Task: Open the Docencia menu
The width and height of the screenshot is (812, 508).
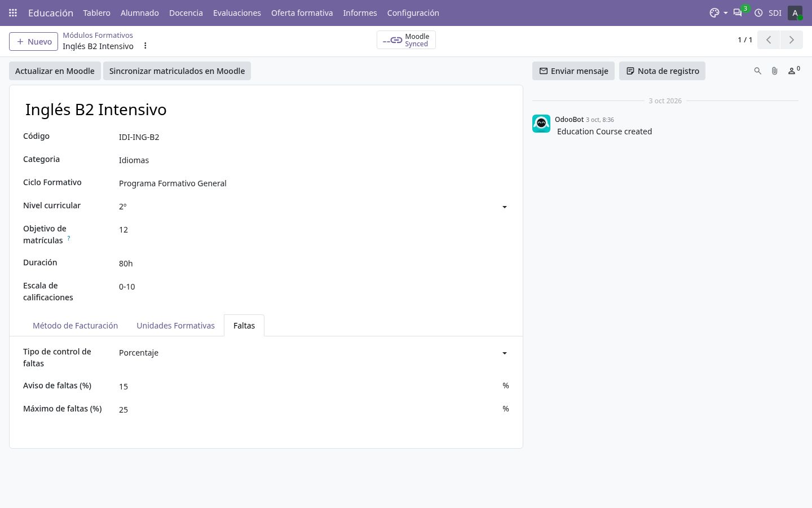Action: pyautogui.click(x=186, y=12)
